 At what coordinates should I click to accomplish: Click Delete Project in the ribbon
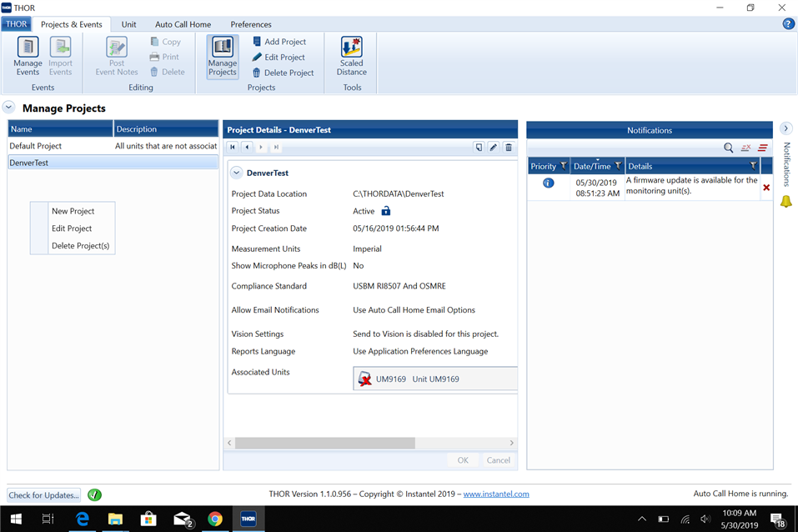tap(284, 73)
